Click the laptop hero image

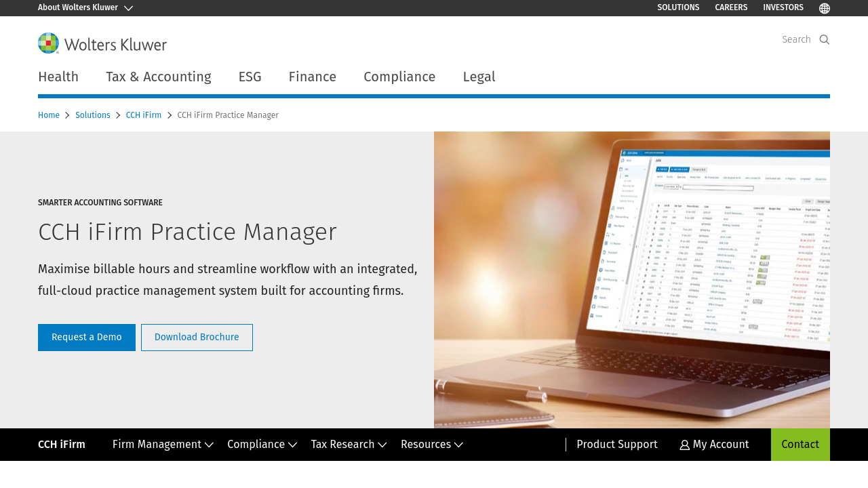pos(631,279)
